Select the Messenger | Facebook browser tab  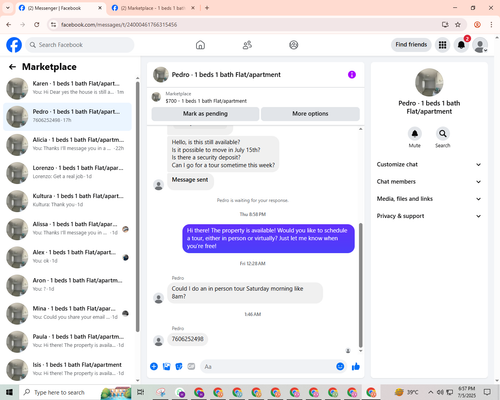[60, 8]
